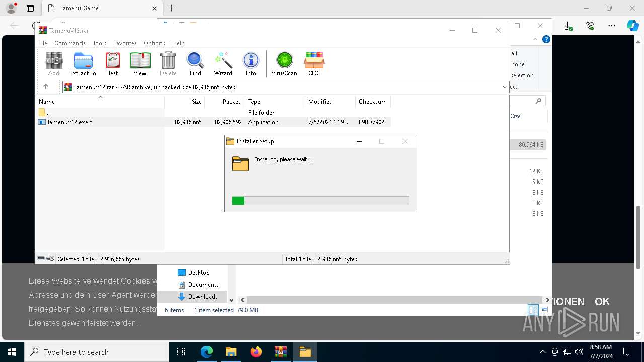Click the 80,964 KB file size in Explorer

point(531,145)
